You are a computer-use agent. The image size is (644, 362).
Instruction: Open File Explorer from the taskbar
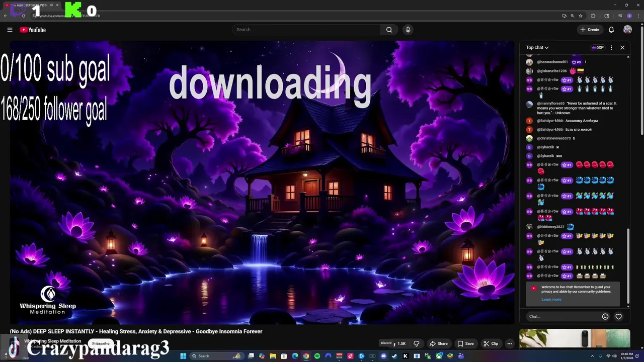click(x=273, y=356)
